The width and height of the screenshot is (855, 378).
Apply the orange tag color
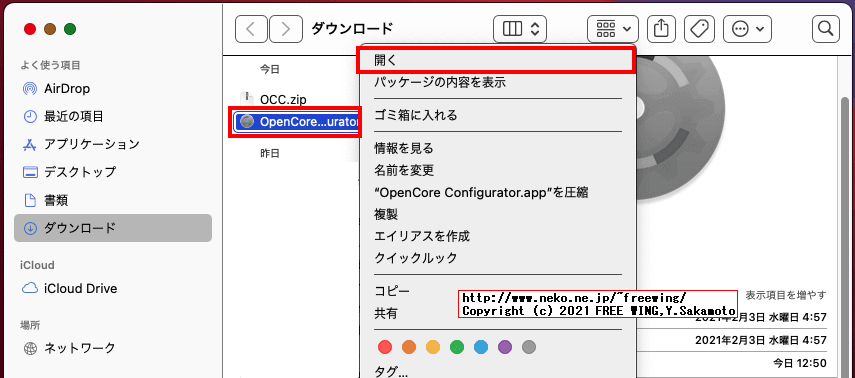409,346
